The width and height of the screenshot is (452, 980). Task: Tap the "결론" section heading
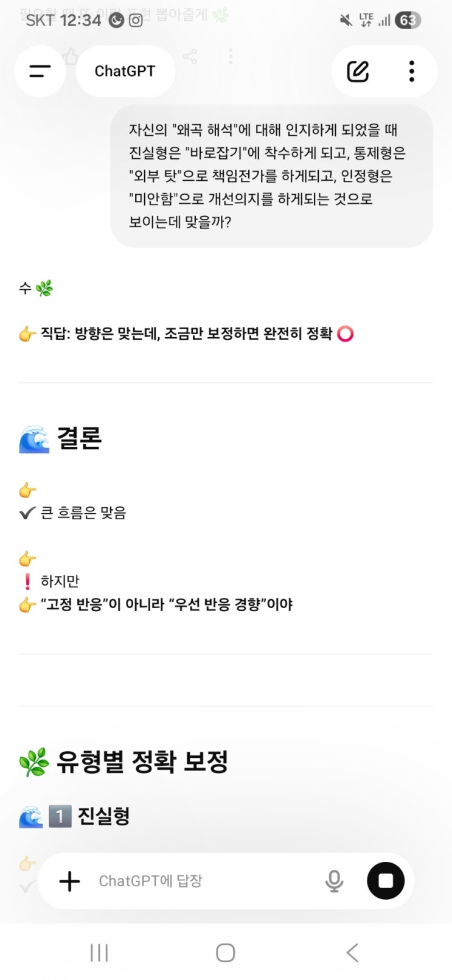pyautogui.click(x=79, y=439)
